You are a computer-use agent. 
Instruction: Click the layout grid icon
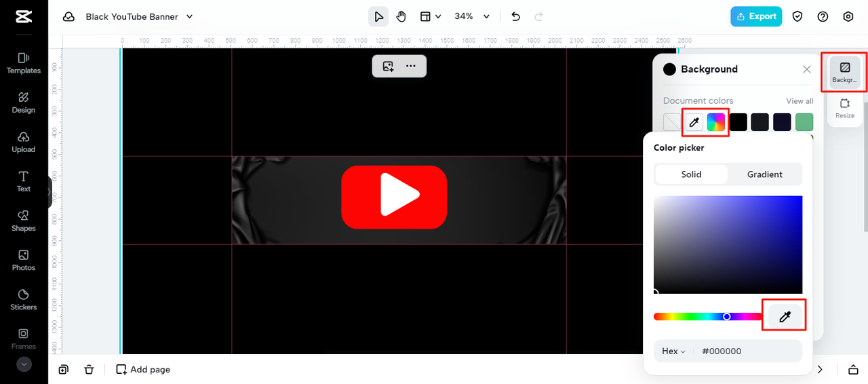(x=425, y=17)
